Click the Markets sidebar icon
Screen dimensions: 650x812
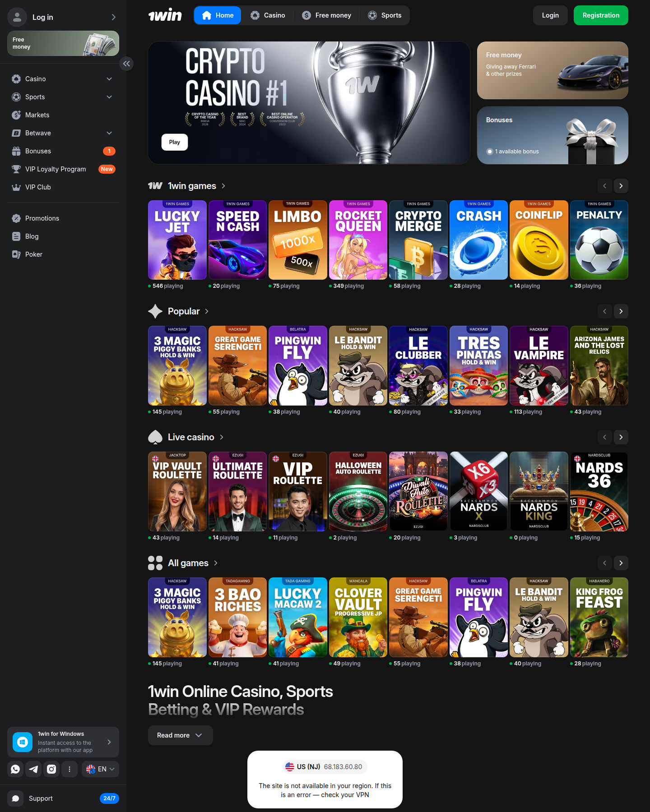(16, 115)
